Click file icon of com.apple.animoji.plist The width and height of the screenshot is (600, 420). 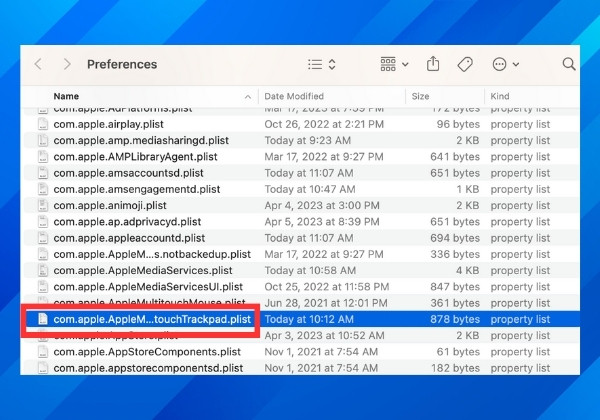[43, 205]
